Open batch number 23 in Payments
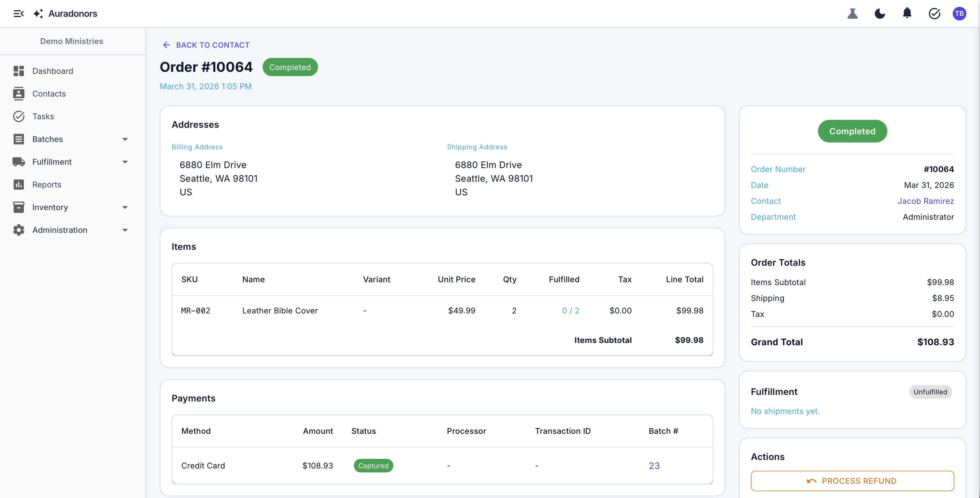This screenshot has width=980, height=498. [x=654, y=465]
